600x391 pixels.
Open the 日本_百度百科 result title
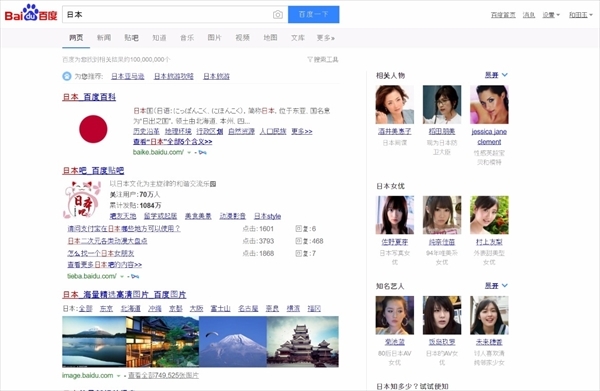pyautogui.click(x=89, y=97)
